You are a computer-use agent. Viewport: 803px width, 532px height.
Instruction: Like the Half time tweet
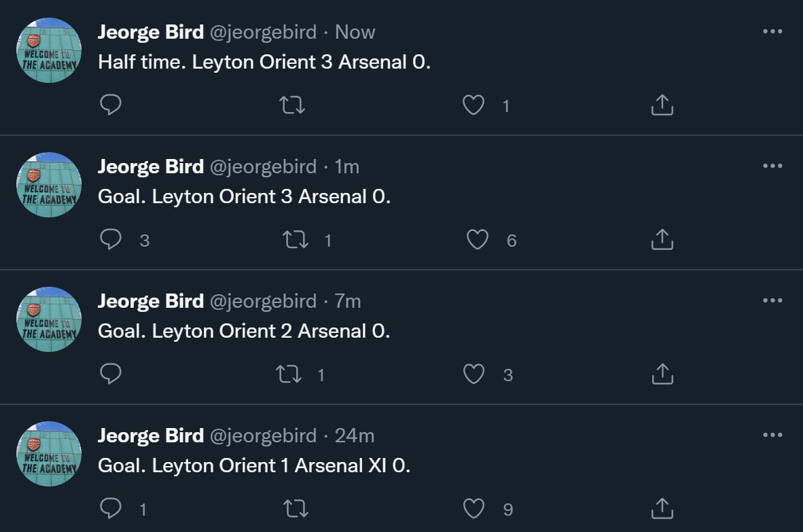coord(474,105)
